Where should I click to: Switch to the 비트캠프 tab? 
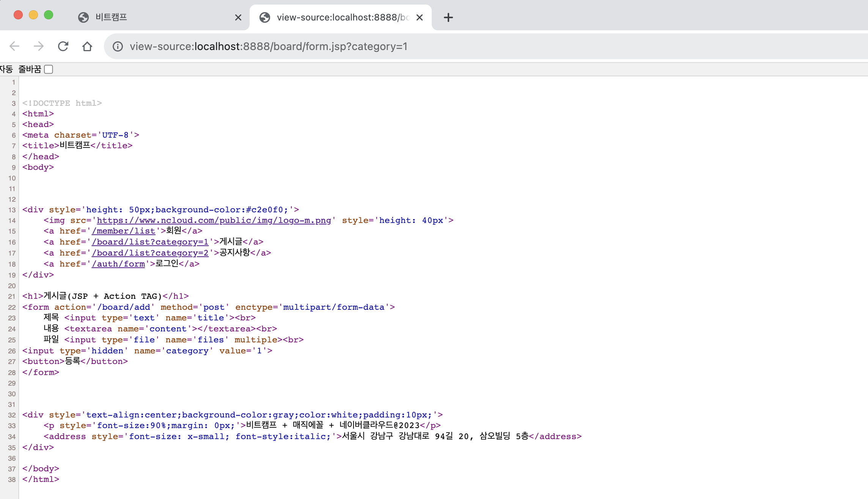pyautogui.click(x=152, y=17)
